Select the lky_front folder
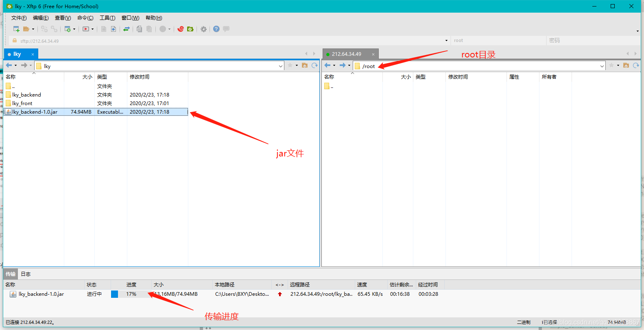Image resolution: width=644 pixels, height=330 pixels. (x=96, y=103)
